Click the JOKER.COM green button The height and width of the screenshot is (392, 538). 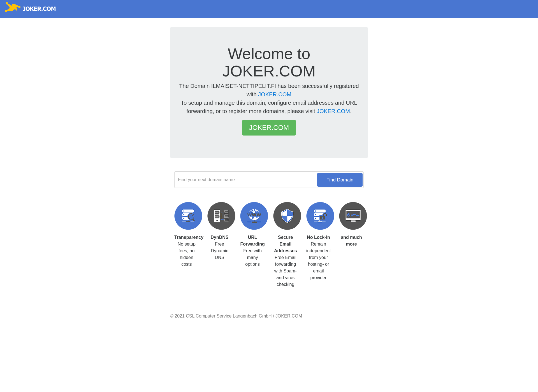tap(269, 127)
